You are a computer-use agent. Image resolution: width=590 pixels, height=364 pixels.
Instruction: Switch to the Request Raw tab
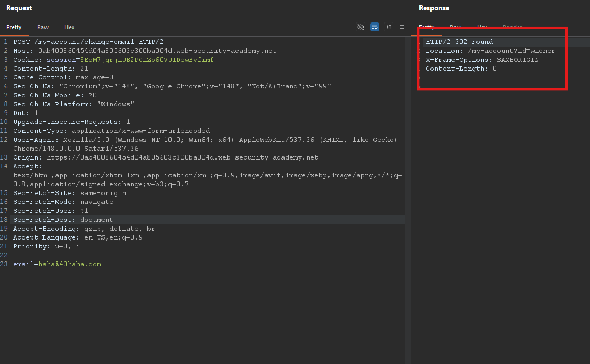point(43,28)
